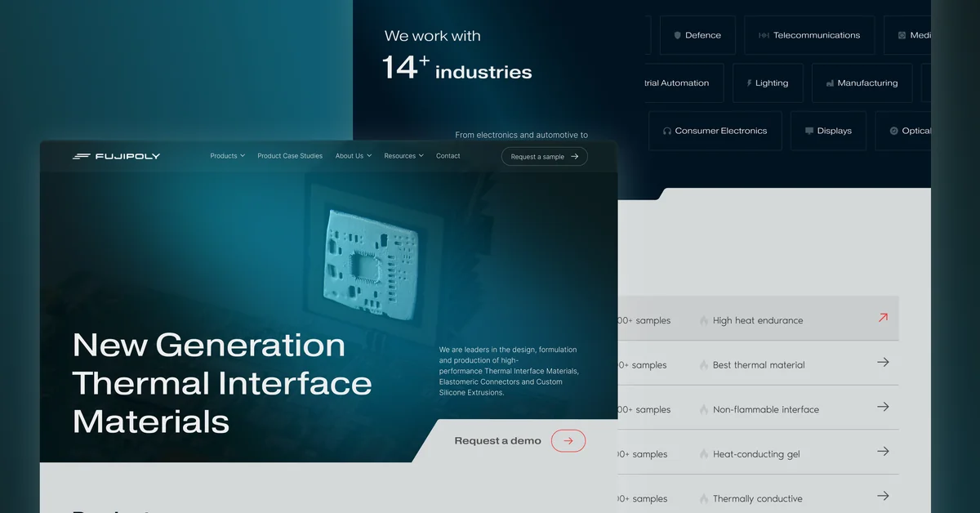
Task: Click flame icon beside Thermally conductive
Action: click(x=704, y=499)
